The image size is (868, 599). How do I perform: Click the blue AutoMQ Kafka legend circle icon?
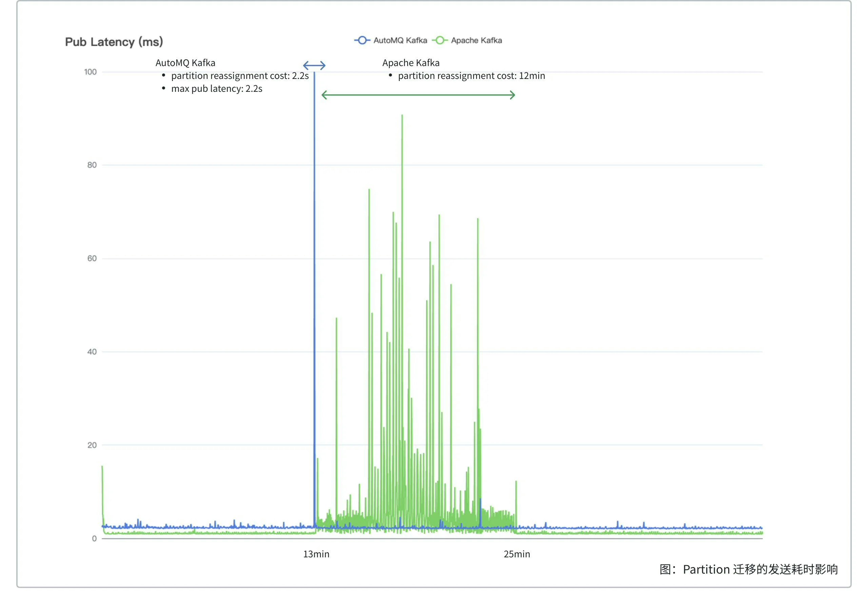tap(362, 40)
